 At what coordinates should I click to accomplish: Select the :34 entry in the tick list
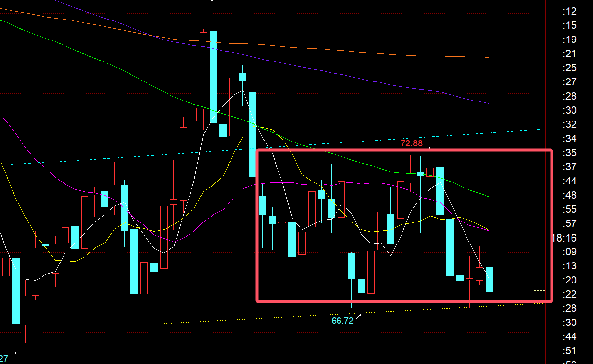pos(569,139)
